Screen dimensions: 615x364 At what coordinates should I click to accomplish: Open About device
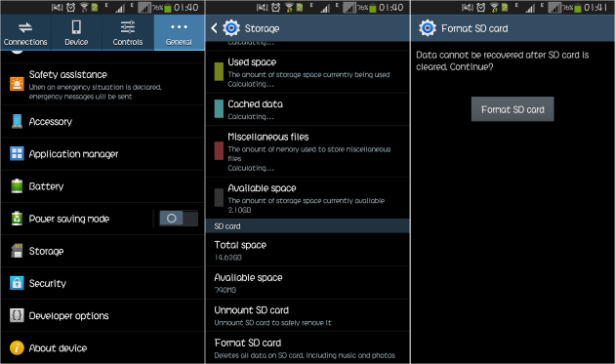pos(102,347)
